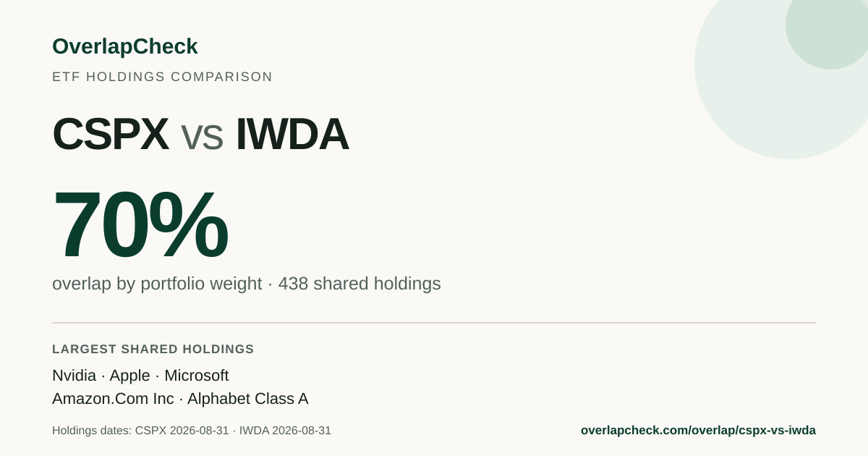Click the IWDA 2026-08-31 holdings date
The height and width of the screenshot is (456, 868).
pos(285,431)
